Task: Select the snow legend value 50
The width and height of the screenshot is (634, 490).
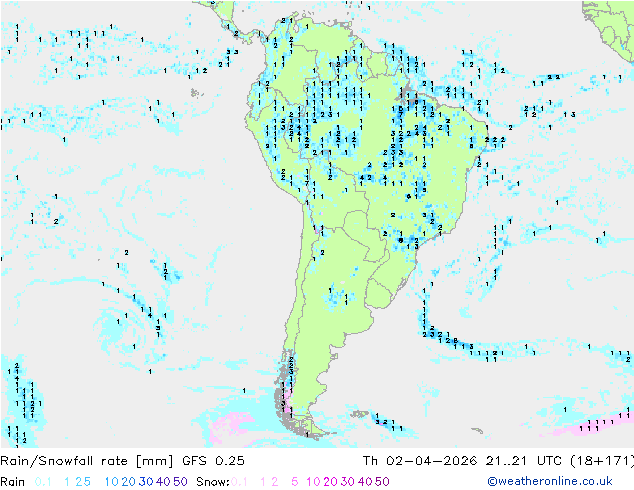Action: (x=382, y=482)
